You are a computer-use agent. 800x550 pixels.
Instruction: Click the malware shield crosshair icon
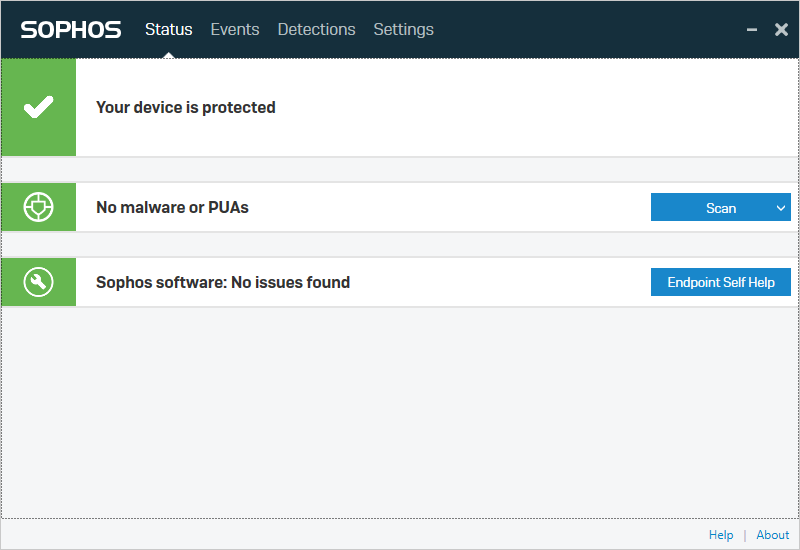(x=38, y=208)
